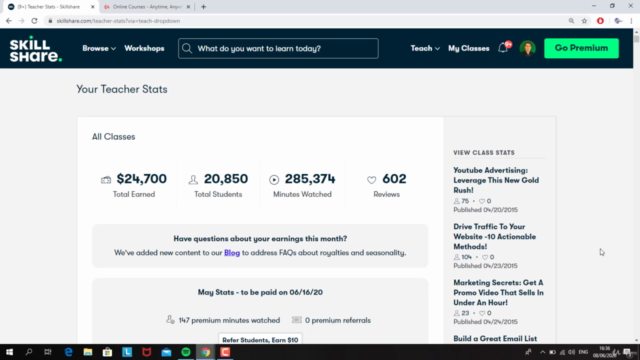
Task: Open Spotify from taskbar
Action: [186, 352]
